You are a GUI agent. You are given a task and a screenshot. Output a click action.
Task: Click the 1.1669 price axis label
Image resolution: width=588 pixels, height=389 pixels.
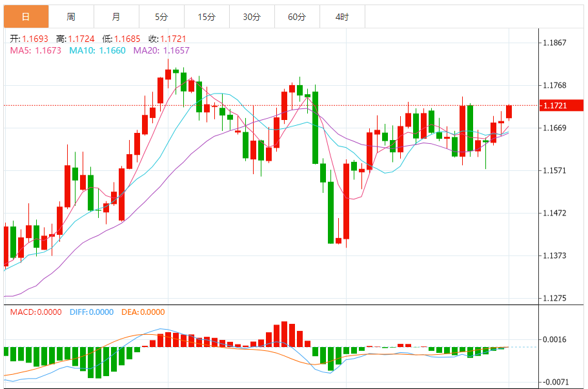tap(554, 128)
